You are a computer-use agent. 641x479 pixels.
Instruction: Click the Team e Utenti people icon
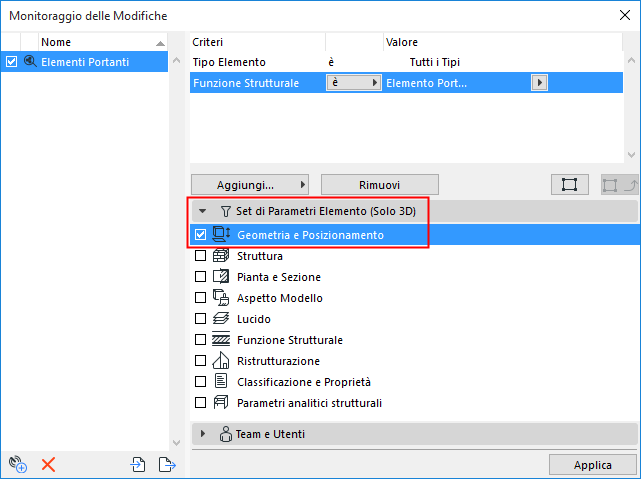click(225, 434)
